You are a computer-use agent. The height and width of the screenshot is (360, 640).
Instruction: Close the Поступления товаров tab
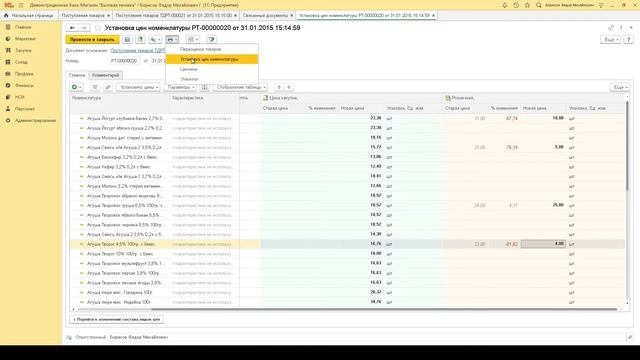click(109, 16)
